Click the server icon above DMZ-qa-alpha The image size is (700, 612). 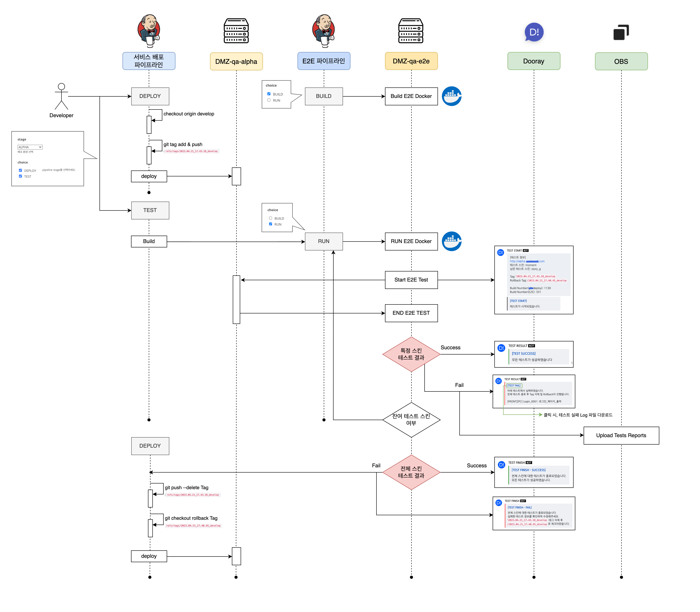pos(236,31)
